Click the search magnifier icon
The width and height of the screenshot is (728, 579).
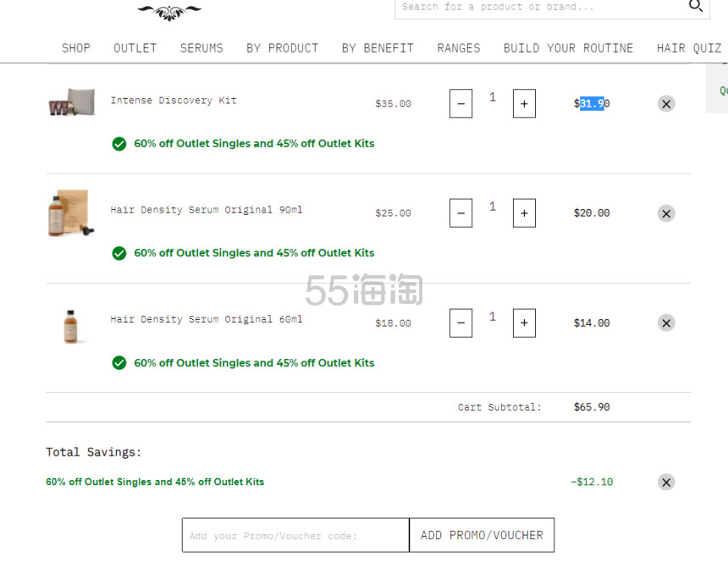coord(695,6)
